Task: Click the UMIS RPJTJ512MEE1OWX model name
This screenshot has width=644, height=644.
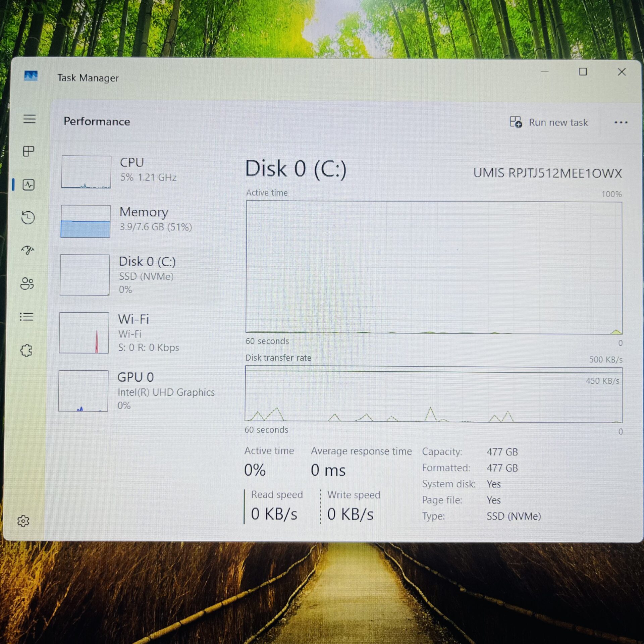Action: click(547, 173)
